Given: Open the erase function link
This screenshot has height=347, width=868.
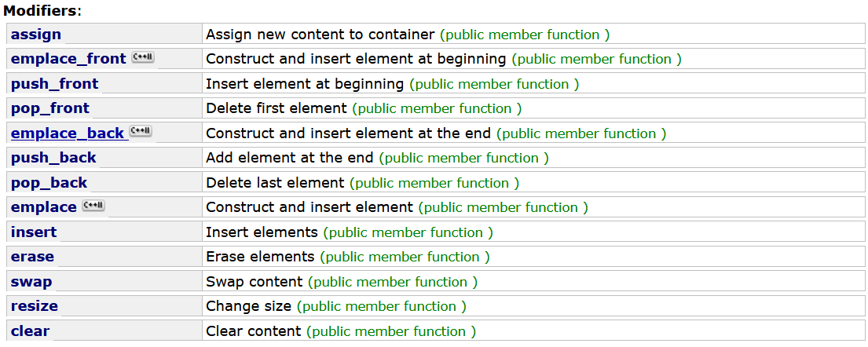Looking at the screenshot, I should 32,257.
